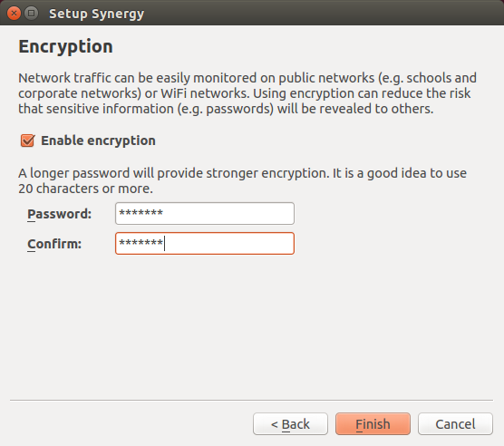The width and height of the screenshot is (504, 446).
Task: Click the separator line above the wizard buttons
Action: pyautogui.click(x=251, y=401)
